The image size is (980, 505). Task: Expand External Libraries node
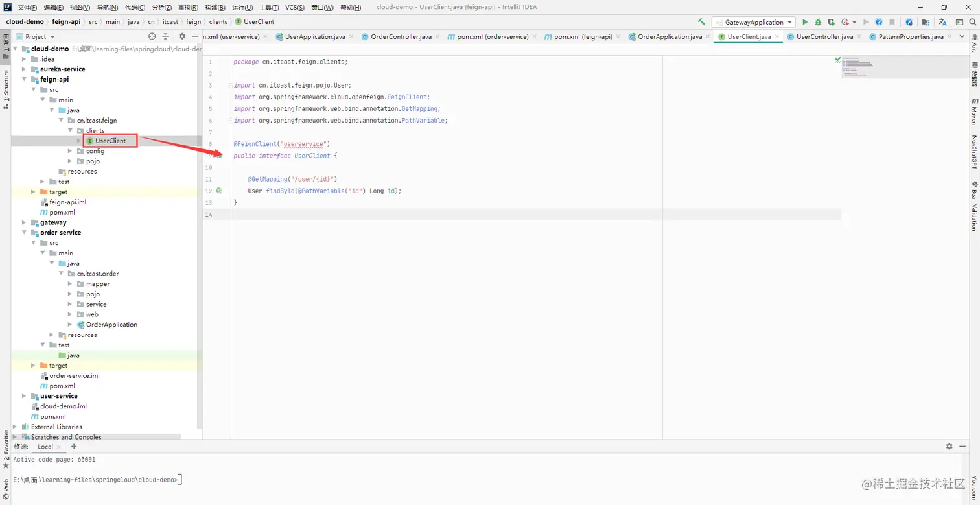pos(16,427)
